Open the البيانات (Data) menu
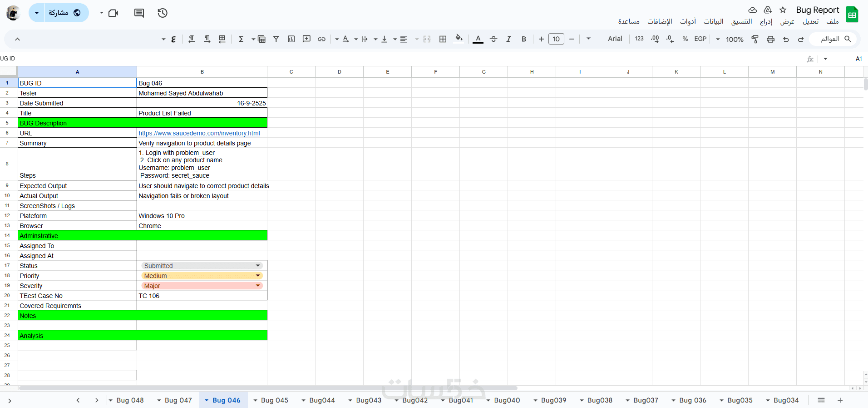The height and width of the screenshot is (408, 868). click(714, 21)
